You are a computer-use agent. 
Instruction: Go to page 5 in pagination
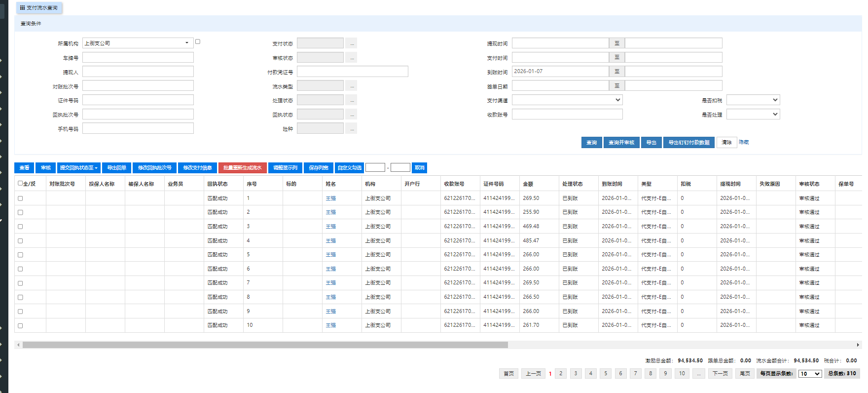[606, 374]
